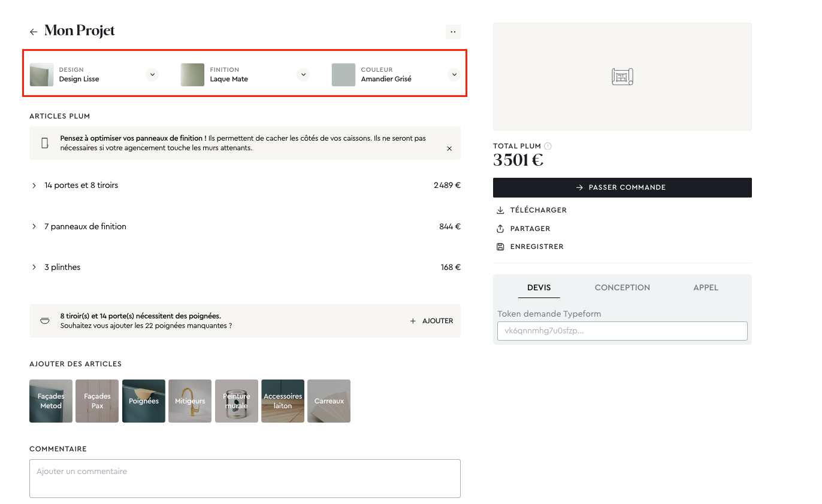
Task: Switch to the Appel tab
Action: pos(705,287)
